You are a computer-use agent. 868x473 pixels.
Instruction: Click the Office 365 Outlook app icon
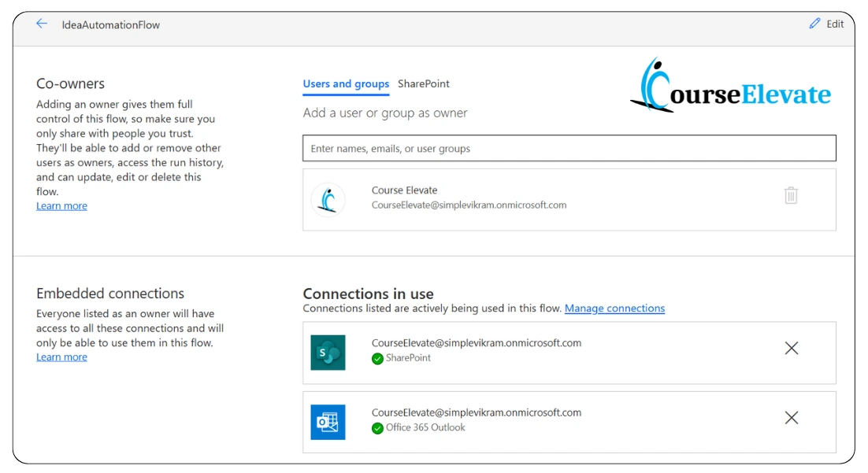tap(328, 422)
